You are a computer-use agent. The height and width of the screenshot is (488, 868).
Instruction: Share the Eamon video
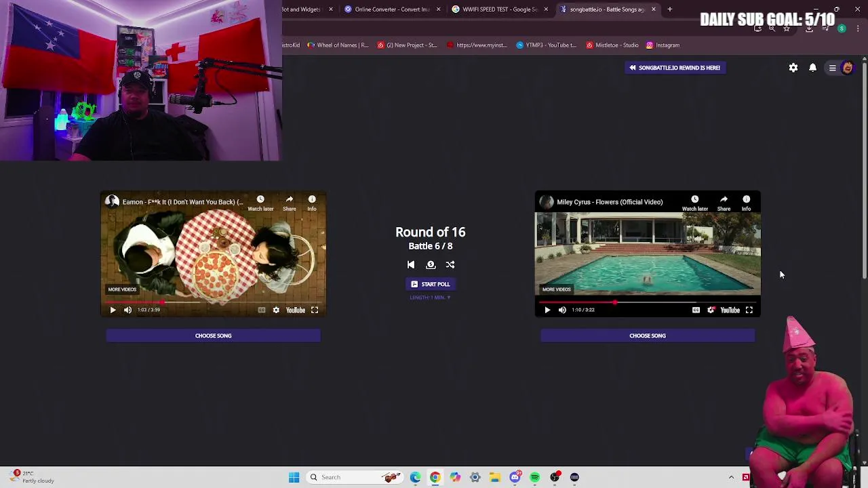click(290, 203)
